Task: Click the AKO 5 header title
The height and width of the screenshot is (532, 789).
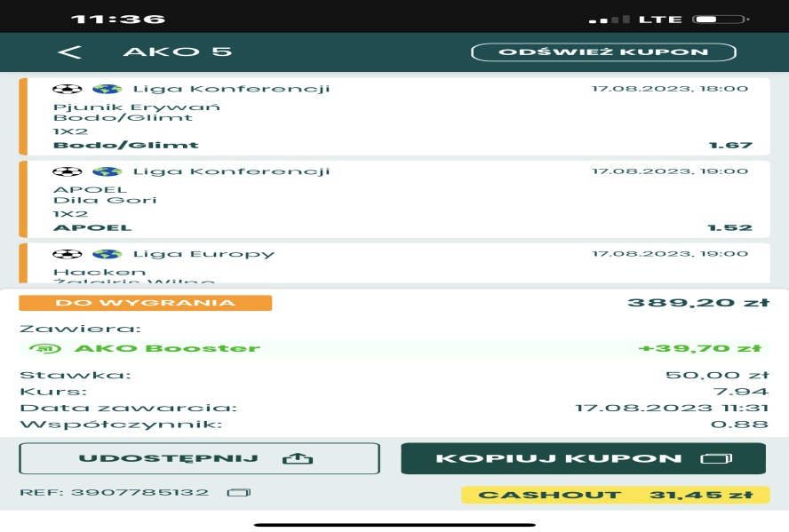Action: 177,52
